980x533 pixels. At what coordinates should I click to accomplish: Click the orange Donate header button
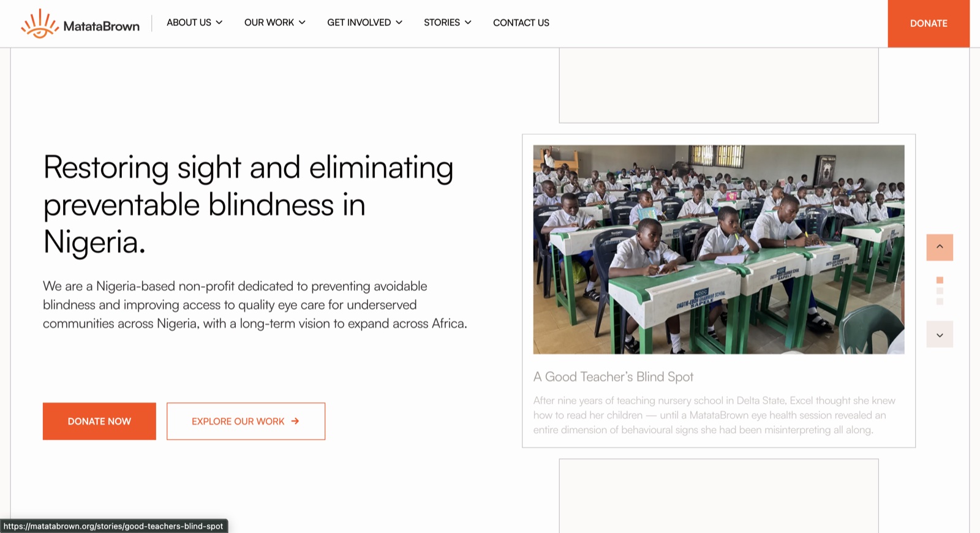point(929,23)
